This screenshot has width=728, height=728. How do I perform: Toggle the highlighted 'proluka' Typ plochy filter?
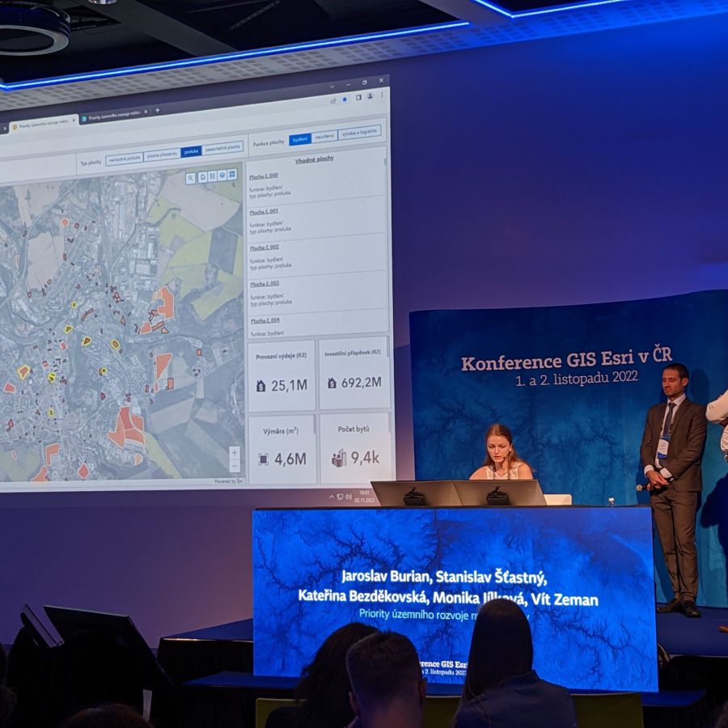pyautogui.click(x=191, y=151)
